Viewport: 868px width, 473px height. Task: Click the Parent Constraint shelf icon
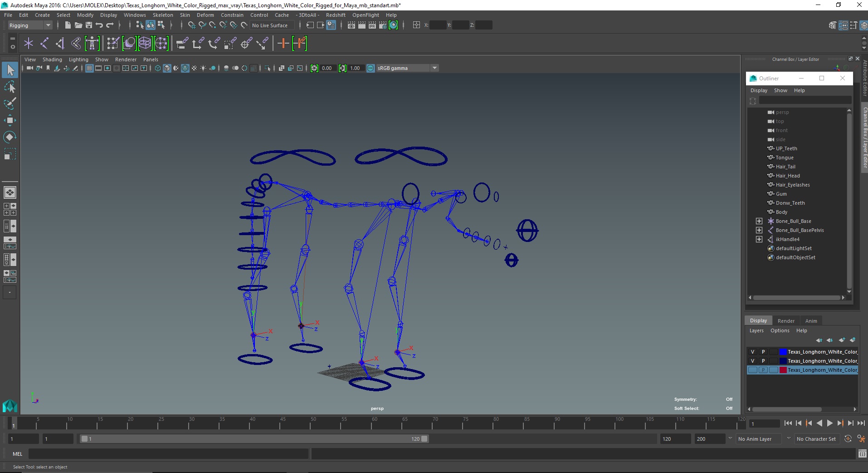tap(182, 44)
